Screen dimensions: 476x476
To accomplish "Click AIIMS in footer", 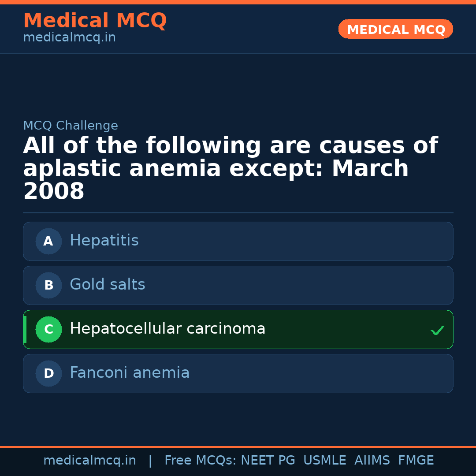I will tap(372, 461).
